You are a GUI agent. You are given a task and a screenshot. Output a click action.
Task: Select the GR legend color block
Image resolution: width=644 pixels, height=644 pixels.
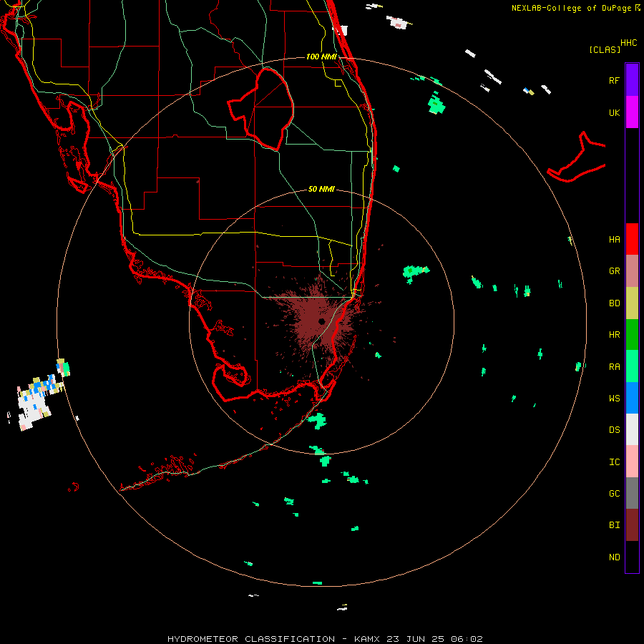point(632,271)
